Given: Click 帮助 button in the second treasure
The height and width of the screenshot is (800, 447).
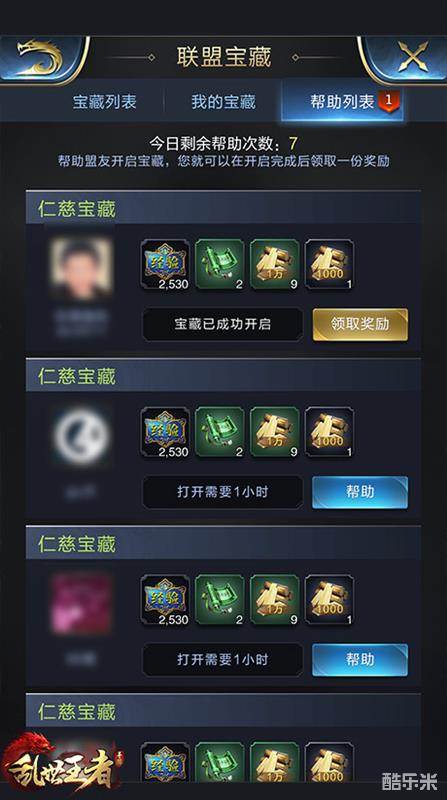Looking at the screenshot, I should click(360, 492).
